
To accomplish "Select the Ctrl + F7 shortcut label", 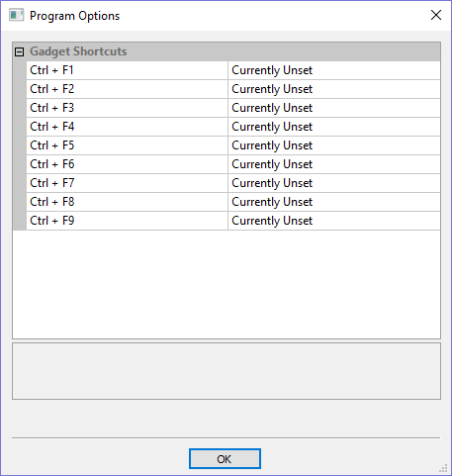I will pyautogui.click(x=52, y=183).
